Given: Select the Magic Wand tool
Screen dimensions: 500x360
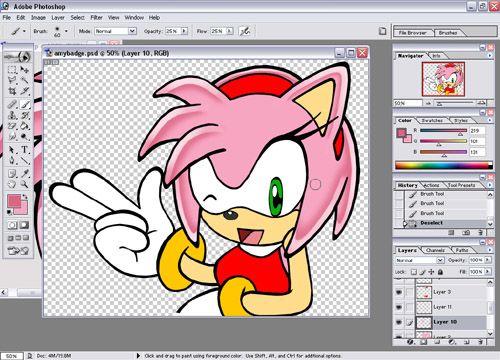Looking at the screenshot, I should click(25, 80).
